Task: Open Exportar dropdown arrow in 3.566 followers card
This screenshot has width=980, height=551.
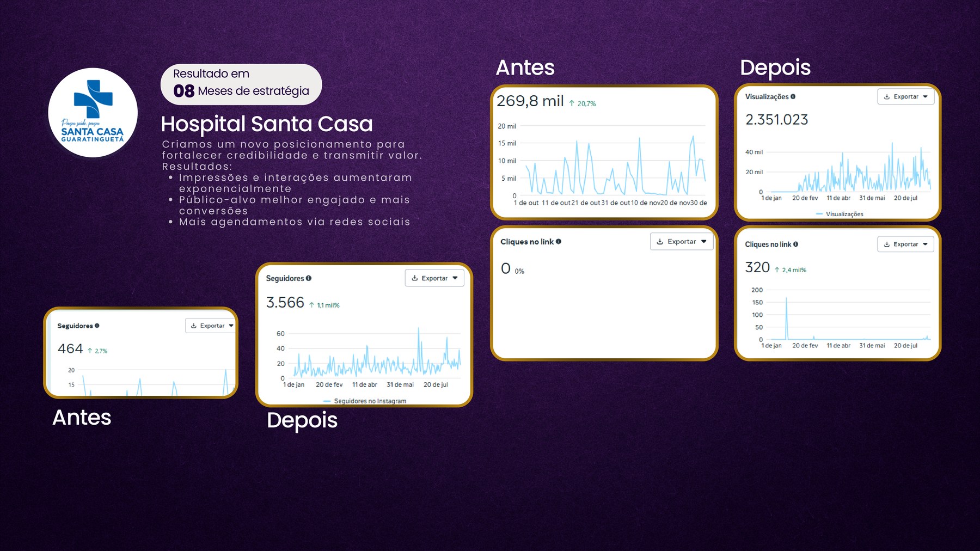Action: (455, 278)
